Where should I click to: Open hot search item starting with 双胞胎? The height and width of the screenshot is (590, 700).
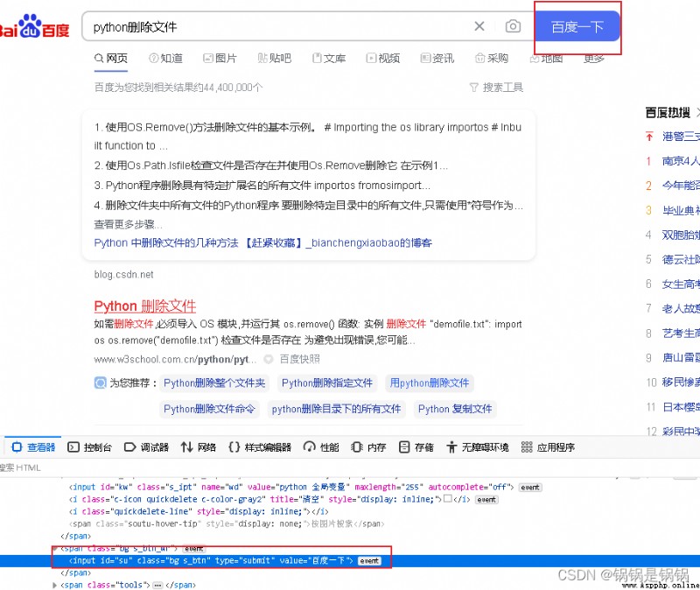(x=682, y=235)
